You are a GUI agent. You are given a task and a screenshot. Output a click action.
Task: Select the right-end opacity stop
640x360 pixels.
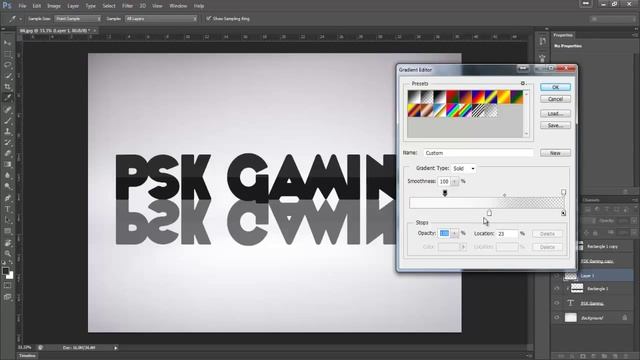[564, 192]
